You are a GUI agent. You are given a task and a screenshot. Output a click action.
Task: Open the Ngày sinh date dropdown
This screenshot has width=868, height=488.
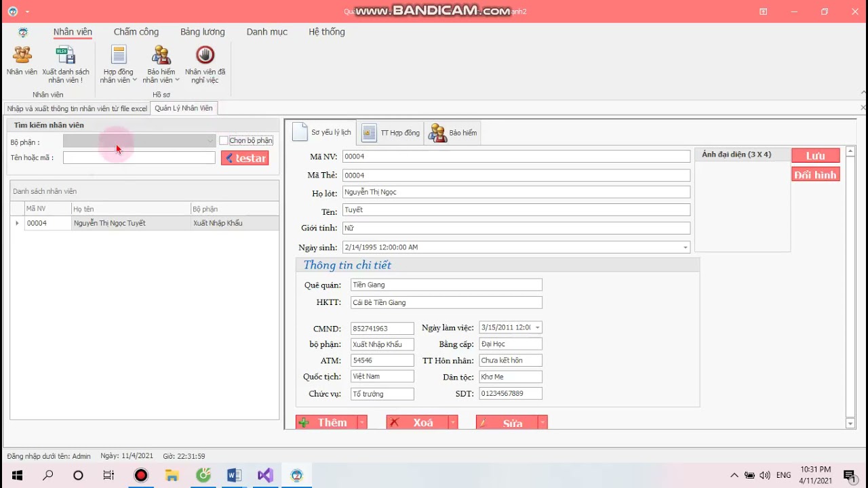pos(685,247)
